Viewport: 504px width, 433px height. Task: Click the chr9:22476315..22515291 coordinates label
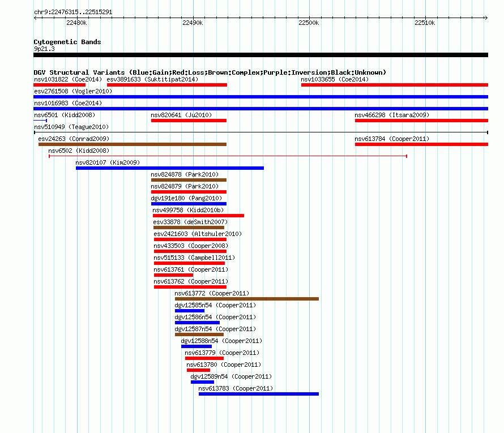click(x=73, y=12)
